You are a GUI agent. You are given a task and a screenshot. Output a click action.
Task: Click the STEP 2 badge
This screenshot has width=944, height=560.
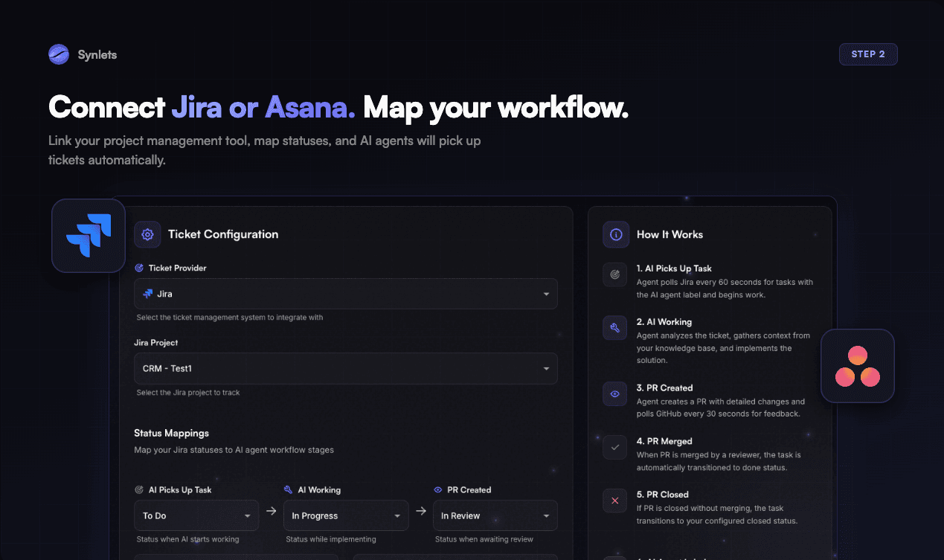pyautogui.click(x=868, y=54)
